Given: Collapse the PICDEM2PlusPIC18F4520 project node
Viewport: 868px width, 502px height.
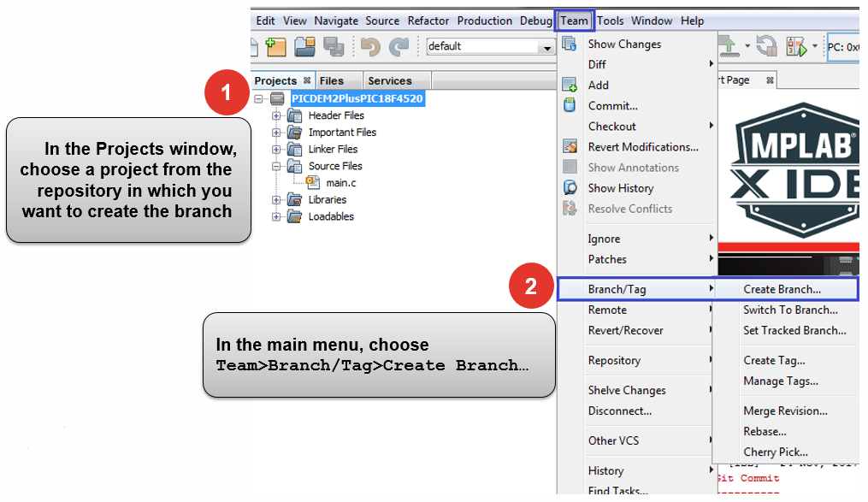Looking at the screenshot, I should pos(260,98).
